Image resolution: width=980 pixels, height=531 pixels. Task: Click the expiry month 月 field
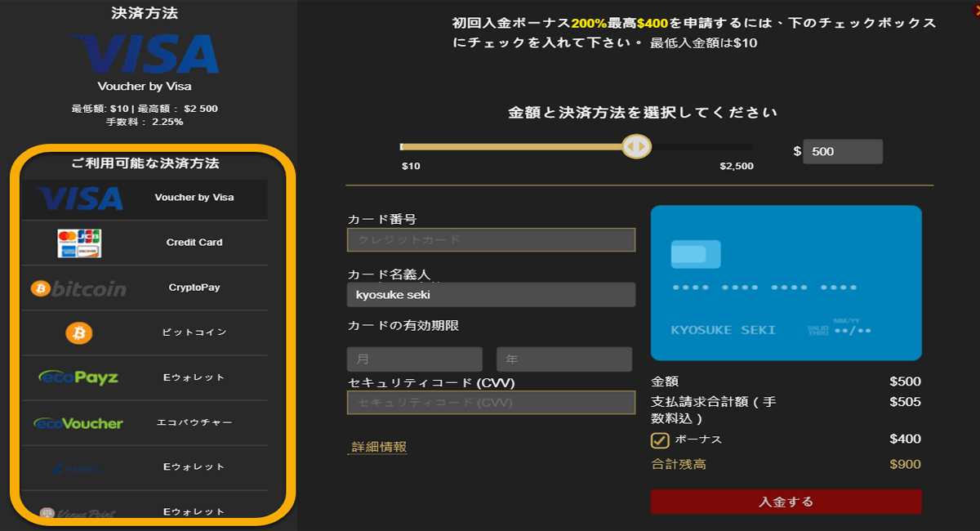click(x=415, y=359)
